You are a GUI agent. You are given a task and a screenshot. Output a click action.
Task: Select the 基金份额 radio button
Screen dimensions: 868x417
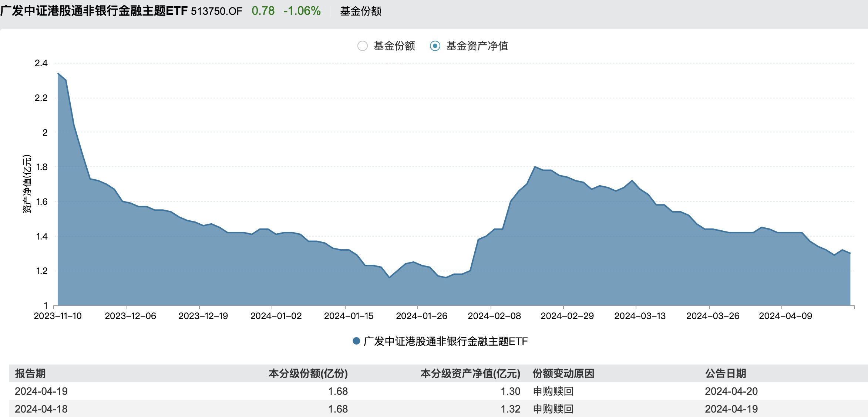[362, 46]
